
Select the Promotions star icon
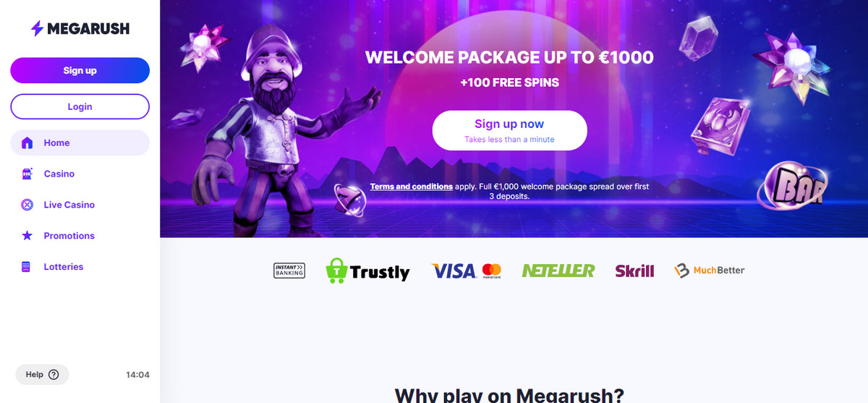click(27, 236)
